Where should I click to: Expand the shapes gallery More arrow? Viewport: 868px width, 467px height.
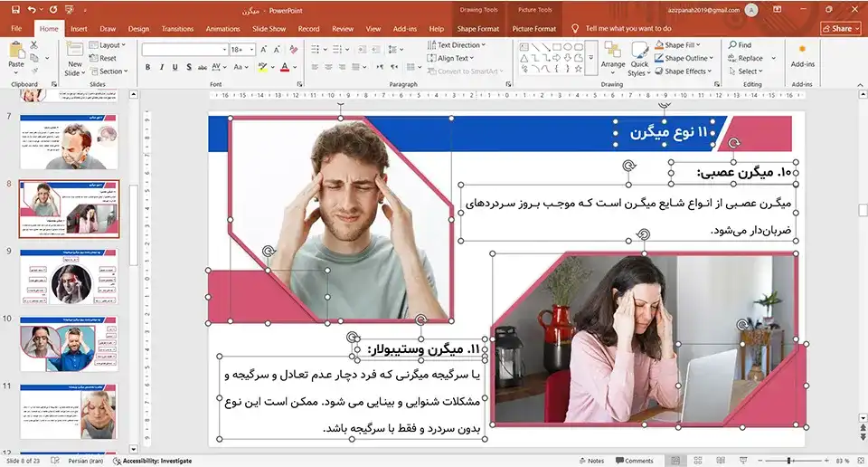point(591,58)
